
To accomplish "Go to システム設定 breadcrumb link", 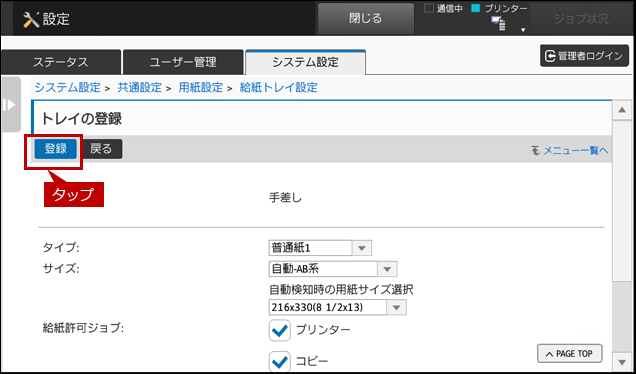I will pyautogui.click(x=67, y=87).
